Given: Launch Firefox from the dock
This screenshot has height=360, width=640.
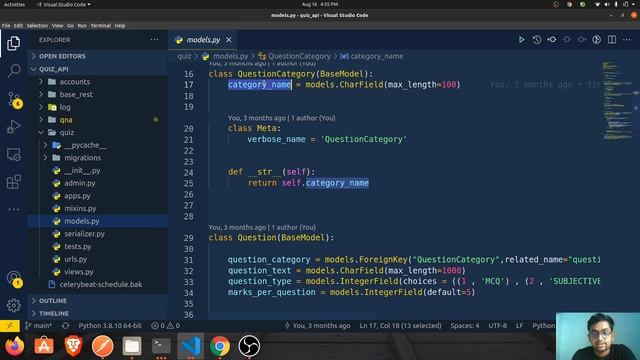Looking at the screenshot, I should (15, 346).
